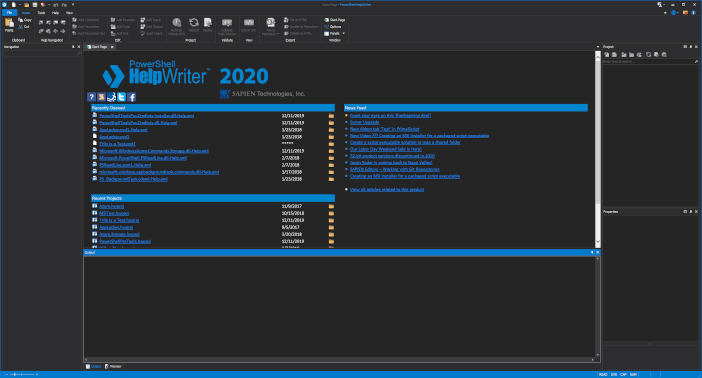Click Refresh Module Info in the ribbon
The image size is (702, 378).
click(176, 26)
